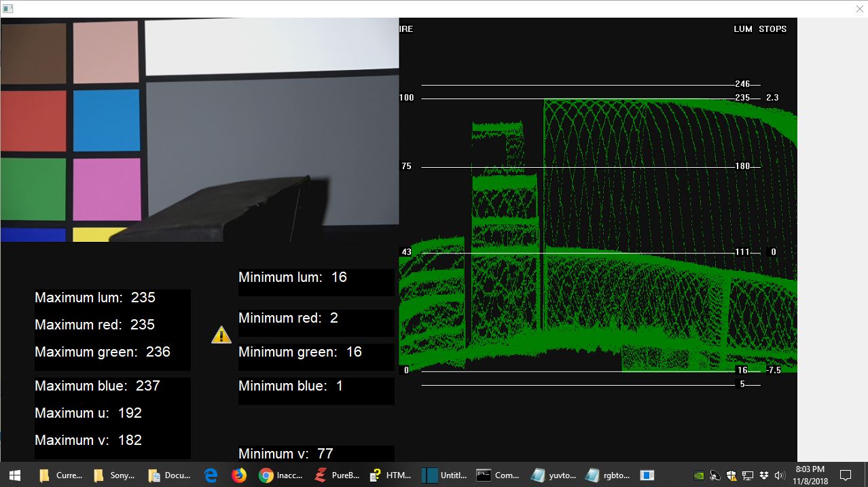
Task: Open the yuvto... taskbar window
Action: [553, 475]
